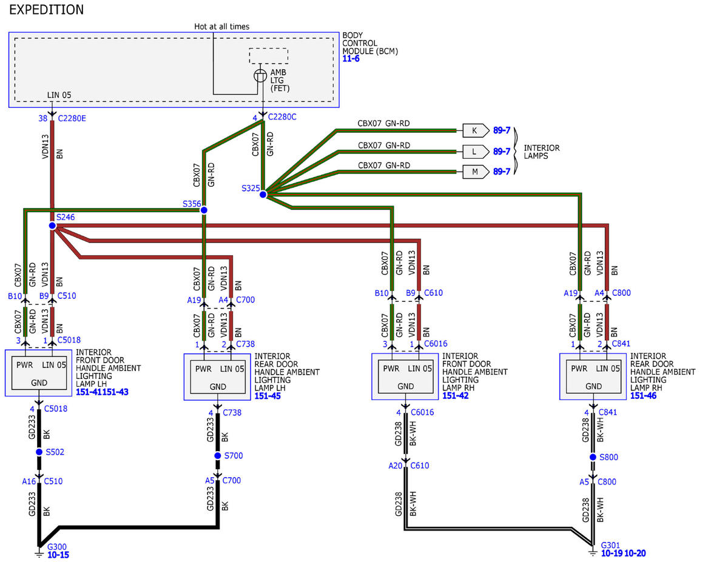This screenshot has height=562, width=728.
Task: Open the 151-42 page reference link
Action: click(456, 396)
